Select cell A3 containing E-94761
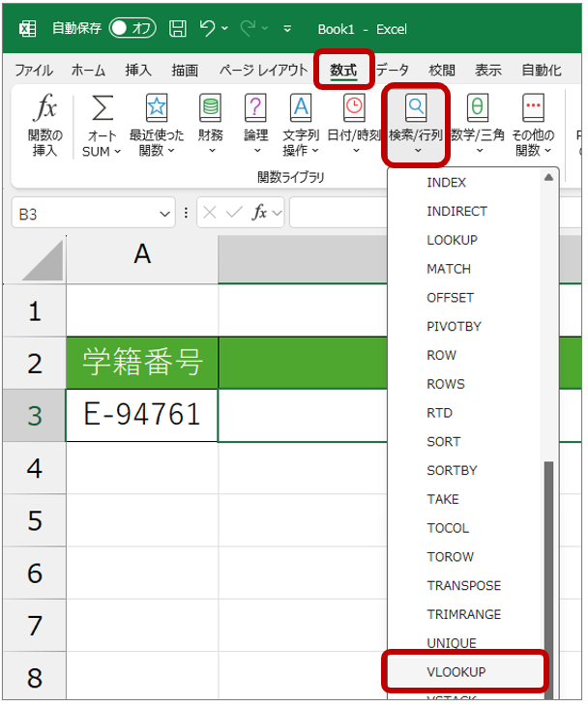This screenshot has height=705, width=588. [142, 415]
